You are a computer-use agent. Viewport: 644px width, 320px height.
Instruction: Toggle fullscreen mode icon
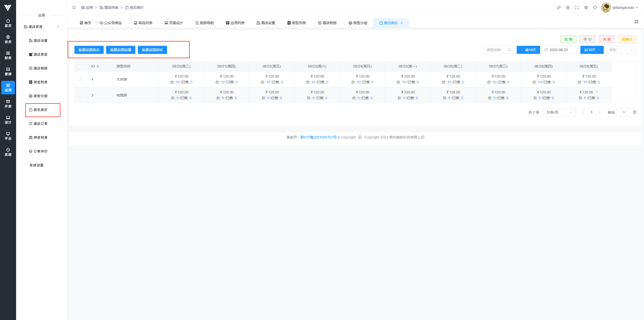577,8
